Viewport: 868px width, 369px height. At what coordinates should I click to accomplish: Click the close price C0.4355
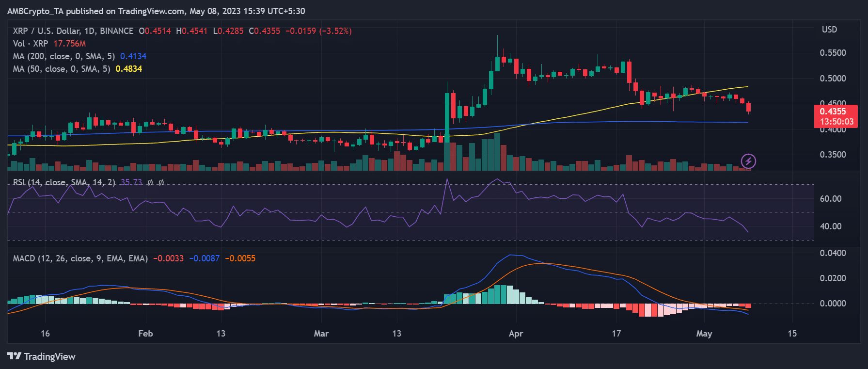click(x=265, y=31)
